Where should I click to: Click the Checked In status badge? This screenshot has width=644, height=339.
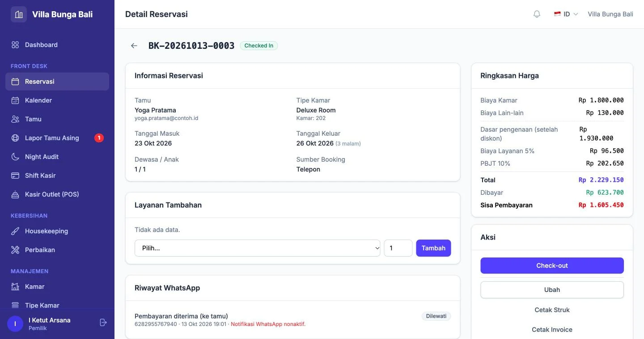click(x=259, y=46)
